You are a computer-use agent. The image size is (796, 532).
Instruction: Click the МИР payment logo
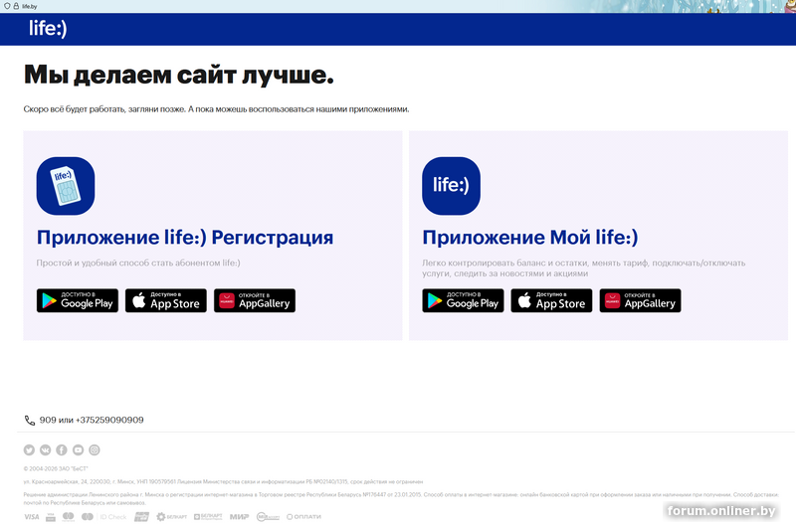coord(239,517)
